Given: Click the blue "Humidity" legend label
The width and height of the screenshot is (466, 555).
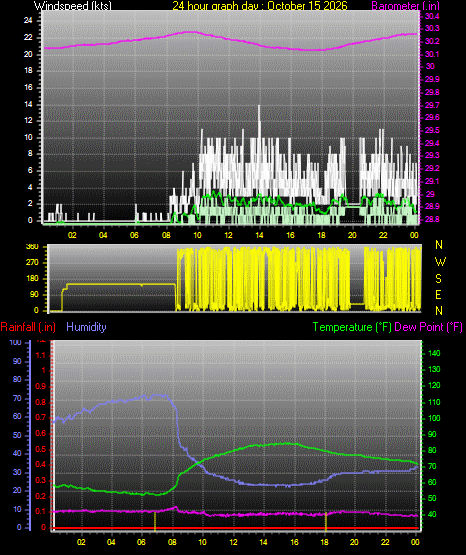Looking at the screenshot, I should [86, 327].
